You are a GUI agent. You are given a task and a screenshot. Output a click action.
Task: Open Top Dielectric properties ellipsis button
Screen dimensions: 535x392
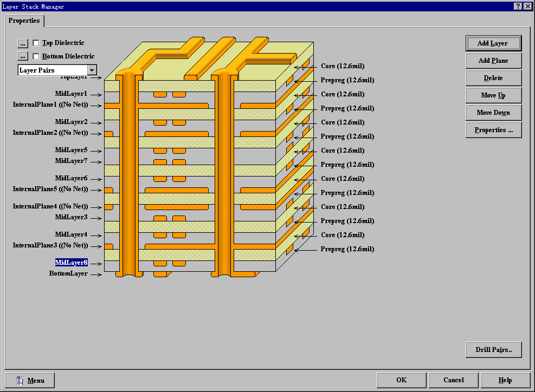pos(23,43)
